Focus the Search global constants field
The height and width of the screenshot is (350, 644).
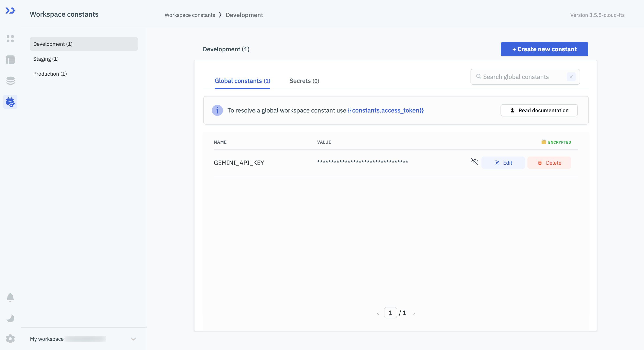click(522, 77)
